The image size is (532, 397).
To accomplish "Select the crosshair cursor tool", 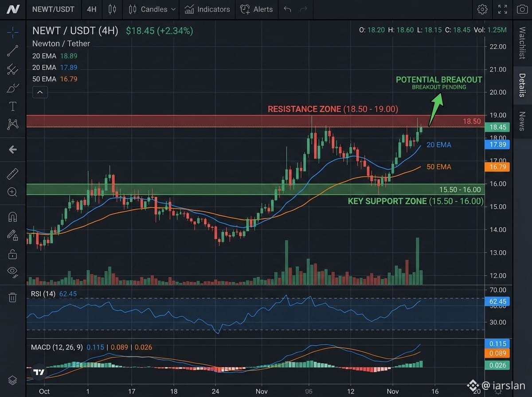I will [12, 31].
